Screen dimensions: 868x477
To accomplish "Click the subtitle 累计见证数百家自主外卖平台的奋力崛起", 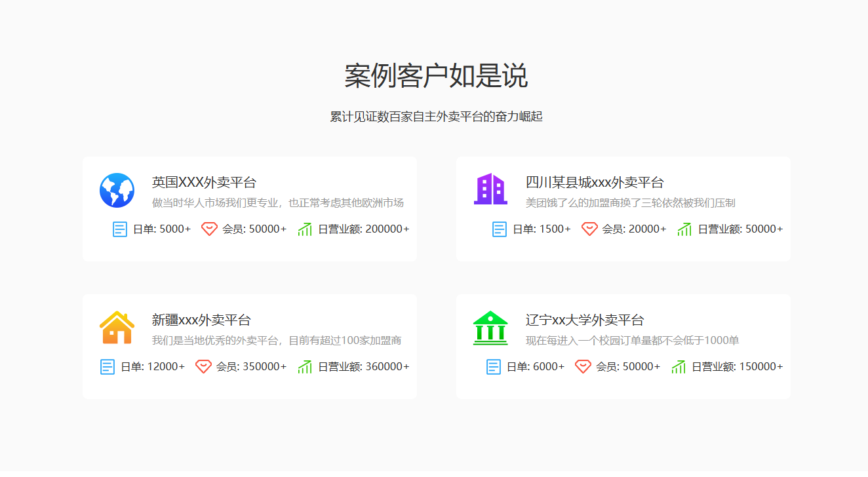I will (436, 117).
